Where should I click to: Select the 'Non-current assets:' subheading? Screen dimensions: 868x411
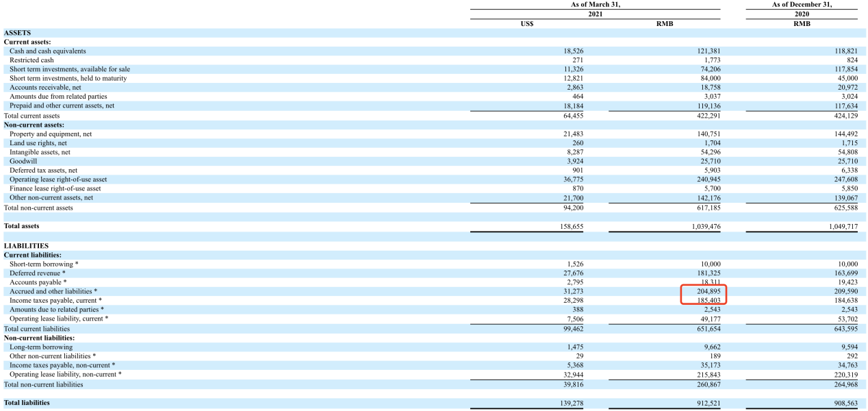click(x=34, y=125)
